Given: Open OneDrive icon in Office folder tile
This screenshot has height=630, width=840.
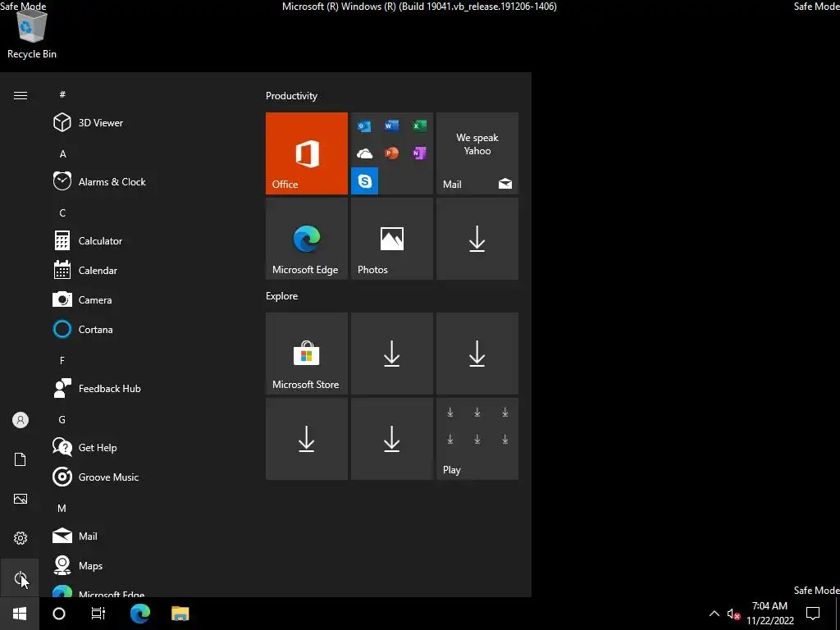Looking at the screenshot, I should tap(364, 153).
